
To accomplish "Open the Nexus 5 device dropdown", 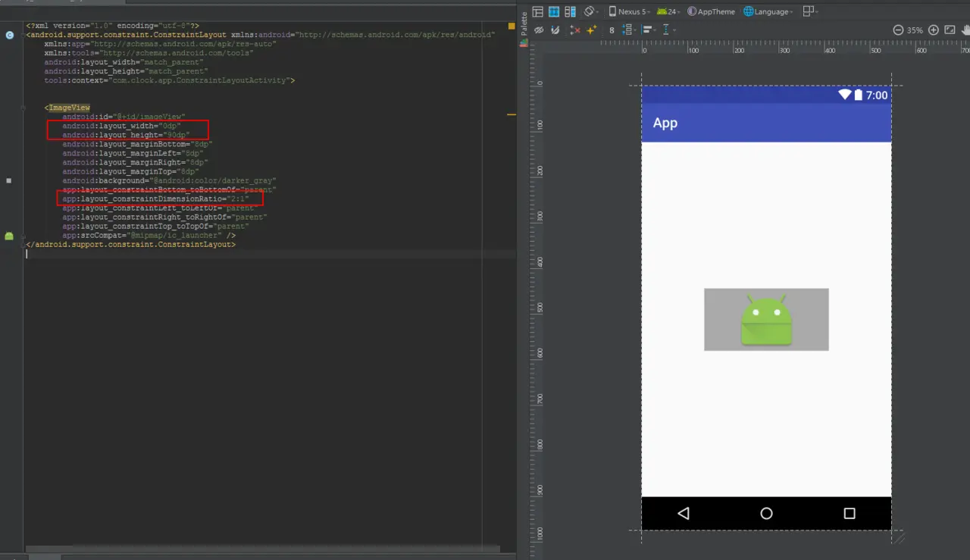I will pyautogui.click(x=629, y=11).
